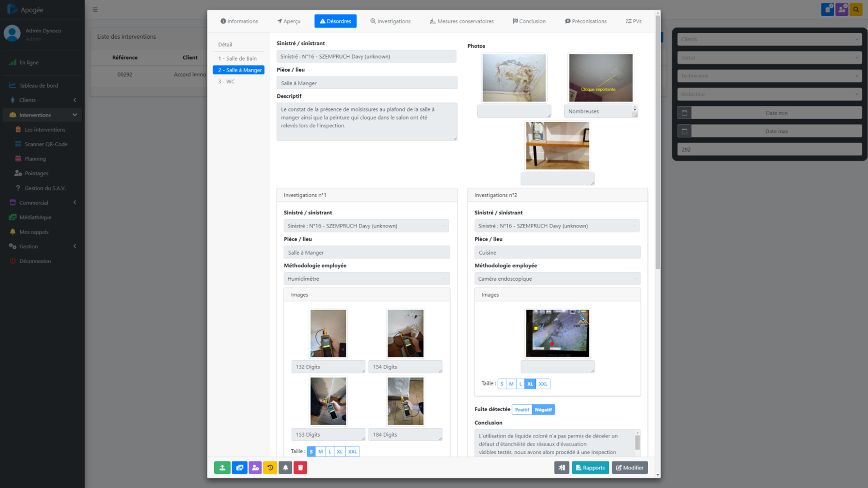Click the user/contacts icon bottom toolbar
Image resolution: width=868 pixels, height=488 pixels.
point(253,468)
